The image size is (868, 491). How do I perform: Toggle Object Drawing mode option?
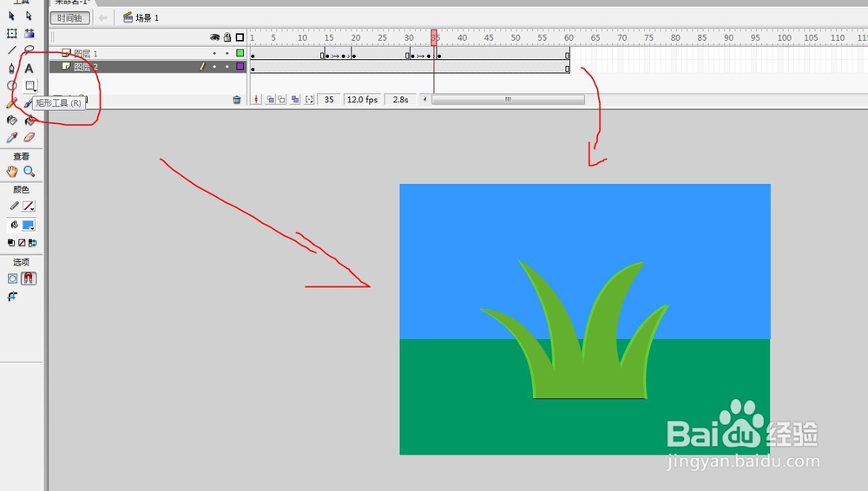(12, 278)
